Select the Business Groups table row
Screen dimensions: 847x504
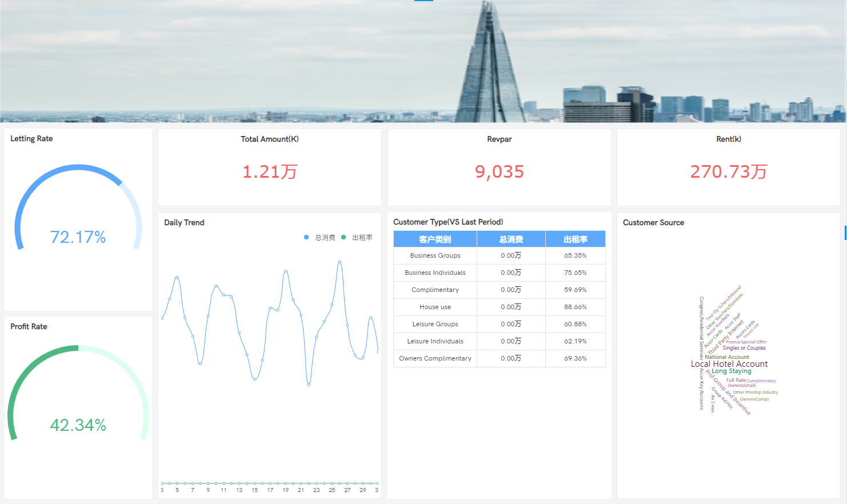[435, 255]
